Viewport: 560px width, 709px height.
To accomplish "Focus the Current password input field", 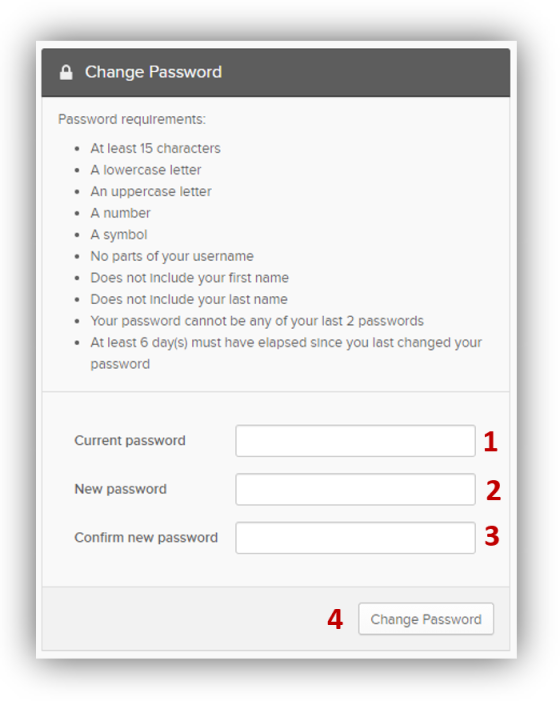I will [355, 441].
